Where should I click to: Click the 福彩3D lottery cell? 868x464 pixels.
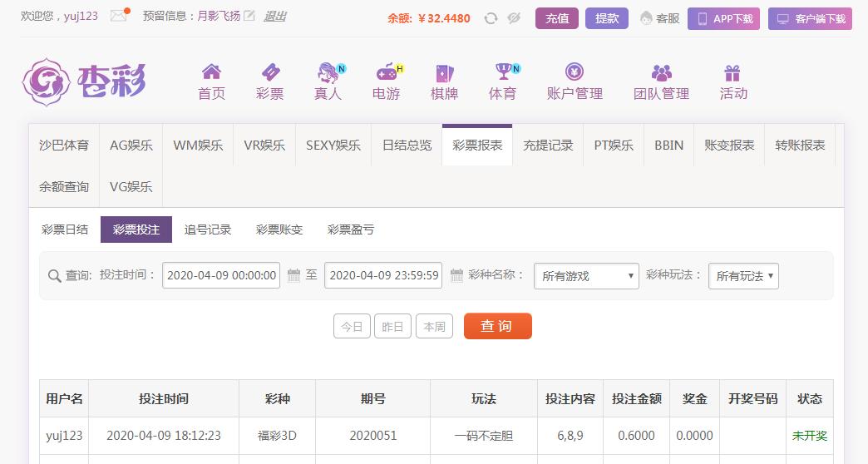click(x=278, y=436)
